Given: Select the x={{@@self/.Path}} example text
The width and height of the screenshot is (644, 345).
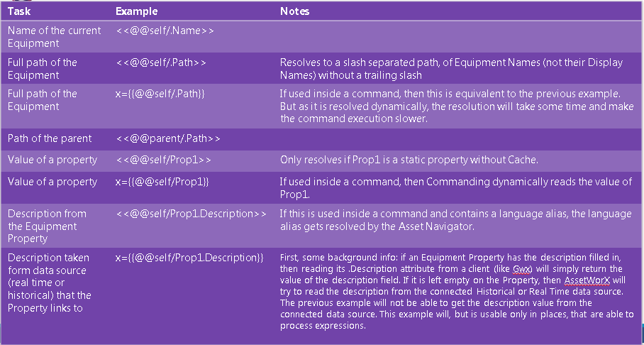Looking at the screenshot, I should point(160,94).
